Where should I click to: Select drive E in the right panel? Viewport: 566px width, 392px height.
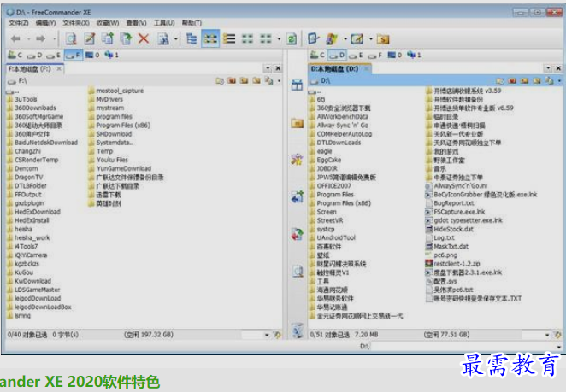[x=356, y=56]
